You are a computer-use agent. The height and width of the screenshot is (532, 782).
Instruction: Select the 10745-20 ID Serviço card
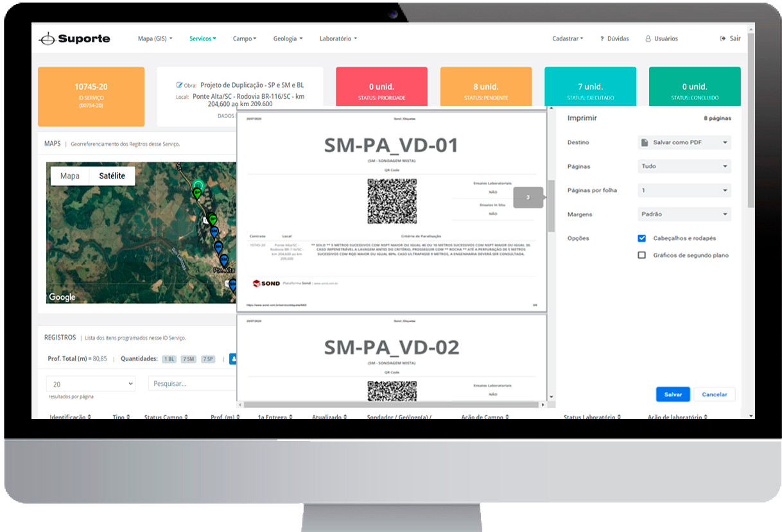[91, 96]
